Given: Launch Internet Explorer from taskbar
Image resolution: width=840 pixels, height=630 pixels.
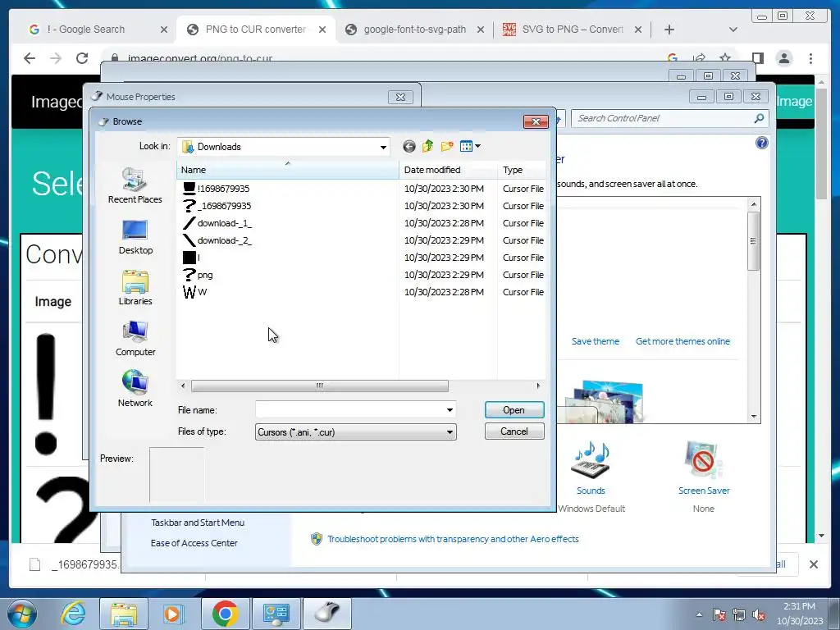Looking at the screenshot, I should coord(73,614).
